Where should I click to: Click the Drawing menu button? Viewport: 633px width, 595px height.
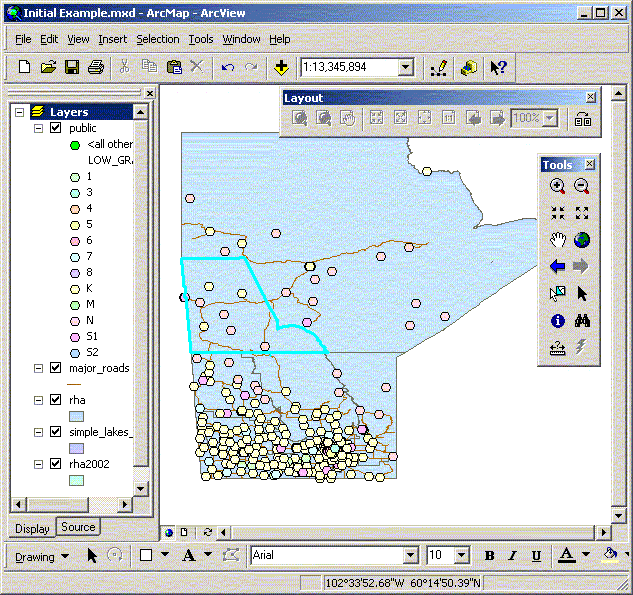[41, 556]
